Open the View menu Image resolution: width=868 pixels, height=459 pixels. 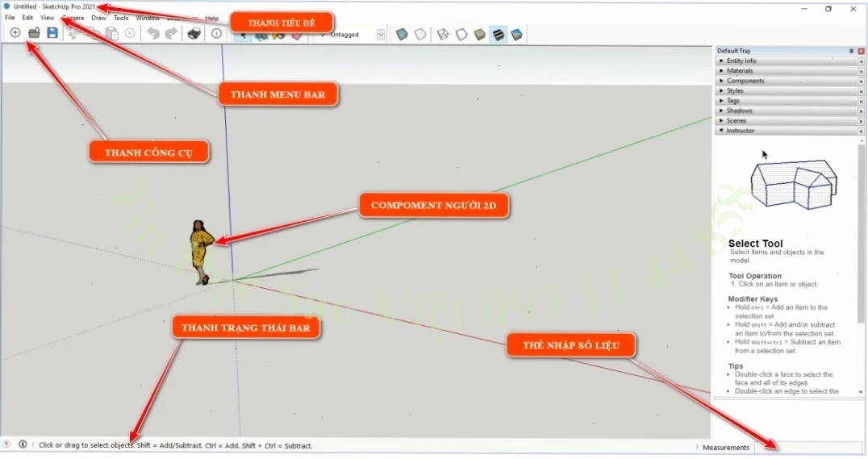pyautogui.click(x=47, y=18)
